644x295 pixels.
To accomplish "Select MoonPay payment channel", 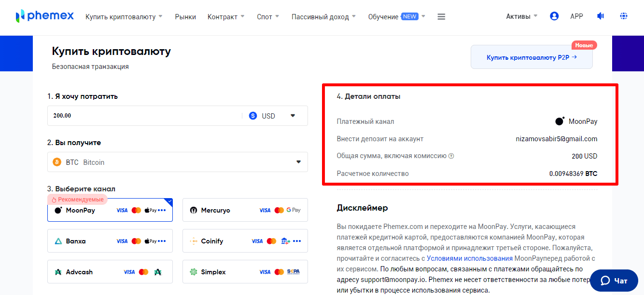I will [110, 210].
